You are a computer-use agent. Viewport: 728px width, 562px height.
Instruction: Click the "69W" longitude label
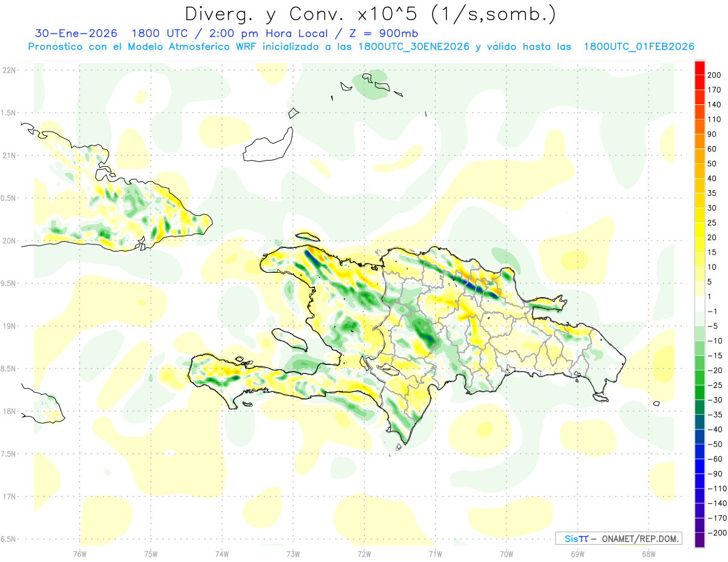[578, 554]
